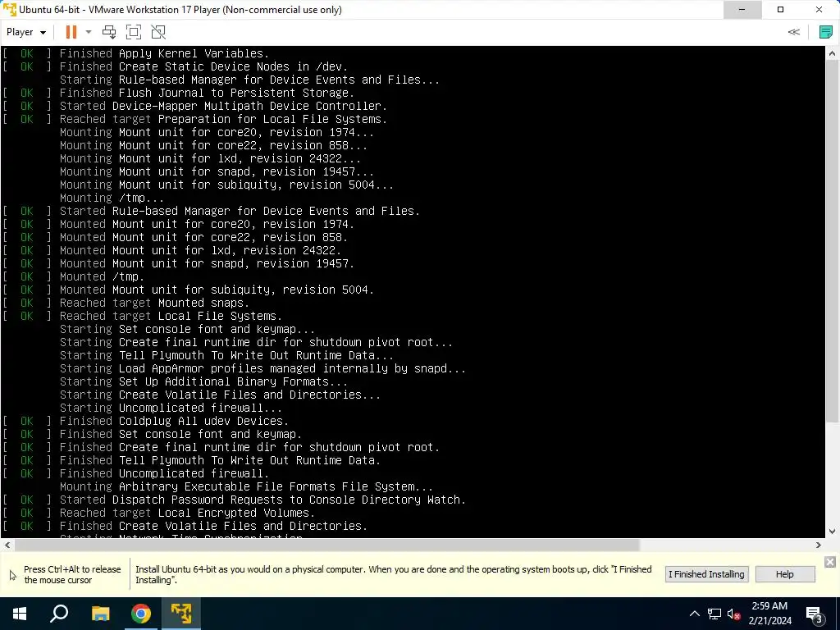Click 'Finished Flush Journal to Persistent Storage.'

click(x=207, y=93)
